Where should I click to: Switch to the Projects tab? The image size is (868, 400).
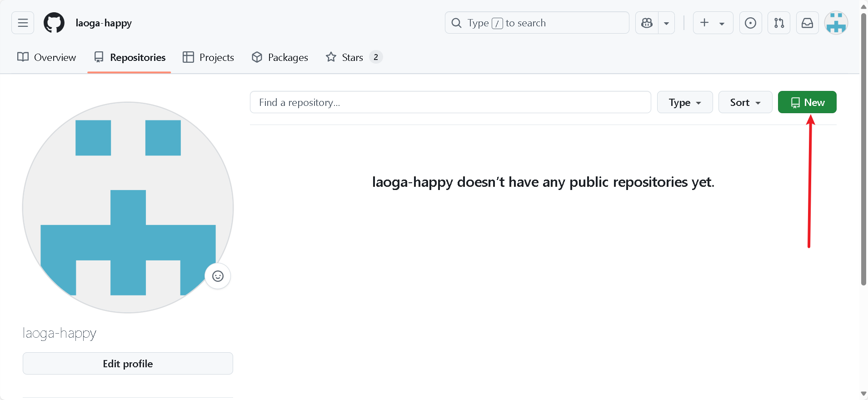point(208,57)
